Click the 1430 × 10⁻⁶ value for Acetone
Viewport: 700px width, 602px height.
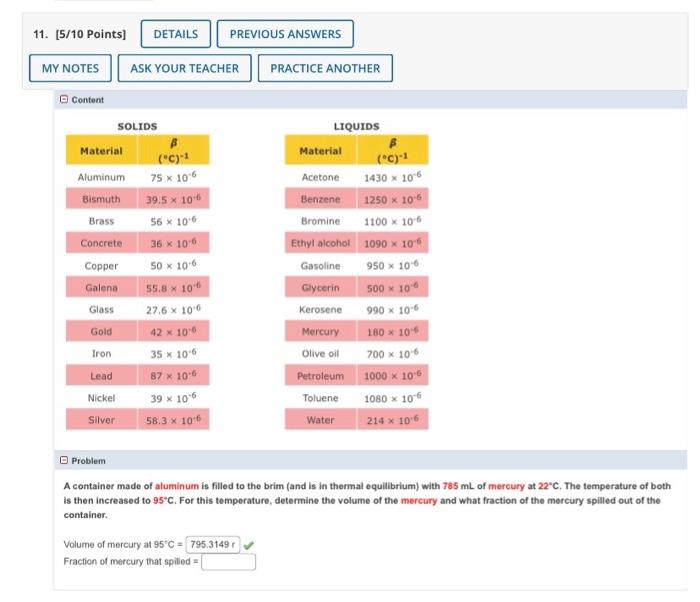click(393, 177)
